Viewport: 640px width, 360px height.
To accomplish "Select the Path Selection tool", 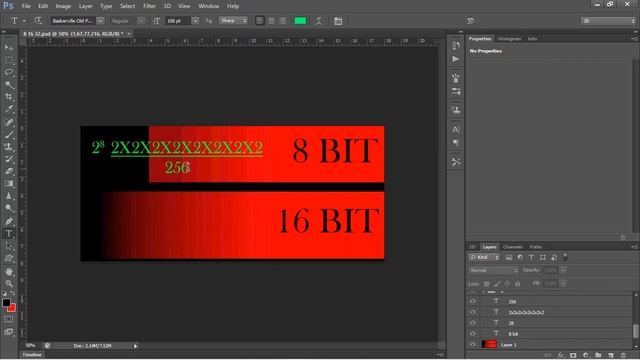I will coord(9,246).
